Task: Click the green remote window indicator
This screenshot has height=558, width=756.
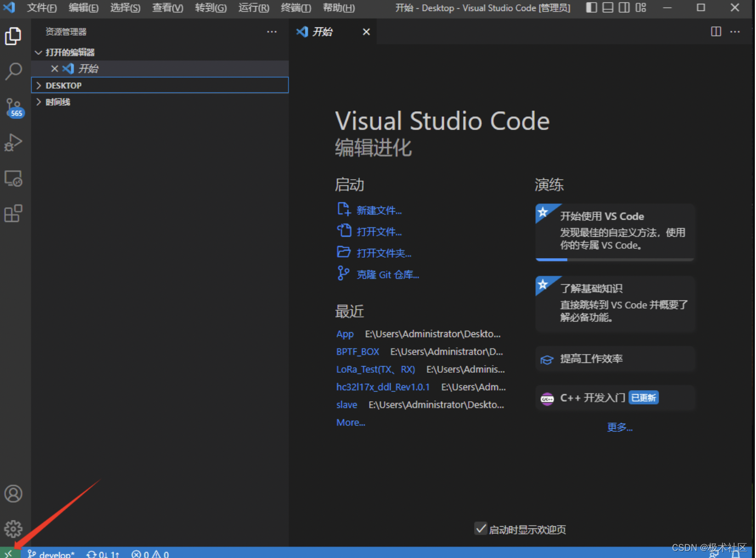Action: [9, 553]
